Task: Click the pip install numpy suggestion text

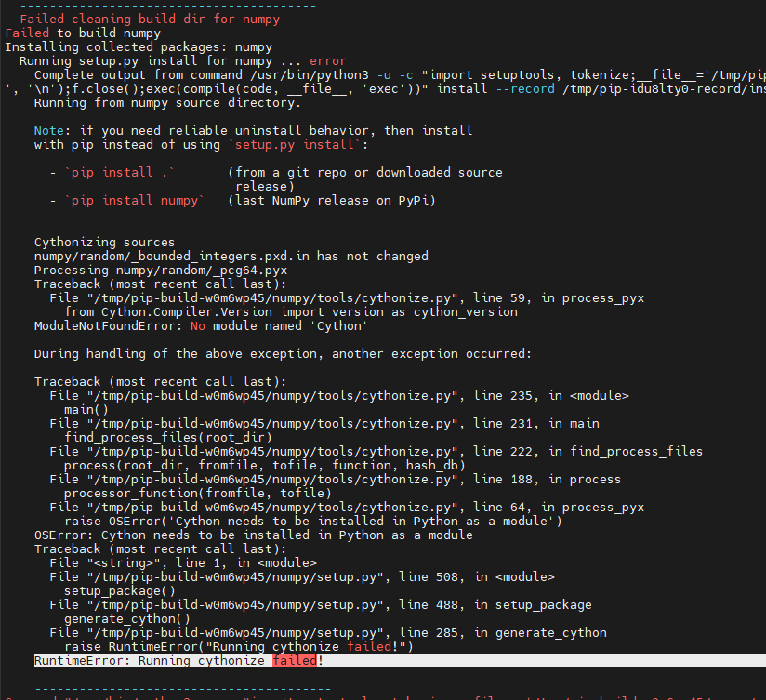Action: click(x=135, y=200)
